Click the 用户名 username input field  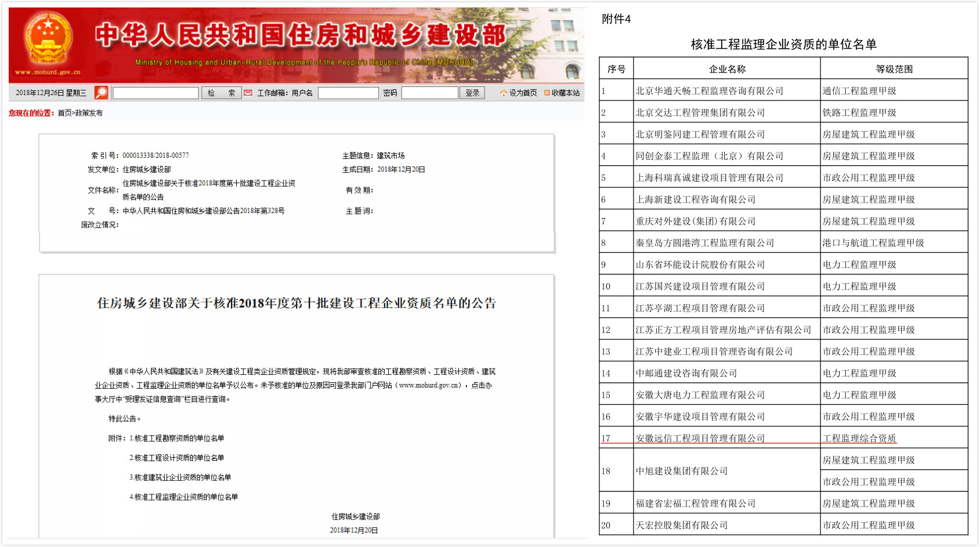pos(348,93)
